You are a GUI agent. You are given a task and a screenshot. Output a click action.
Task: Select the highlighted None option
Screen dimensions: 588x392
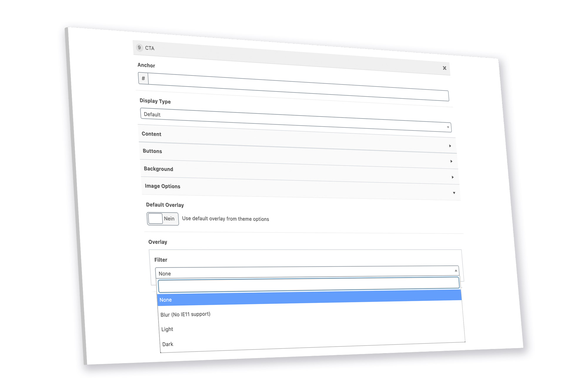[x=166, y=300]
